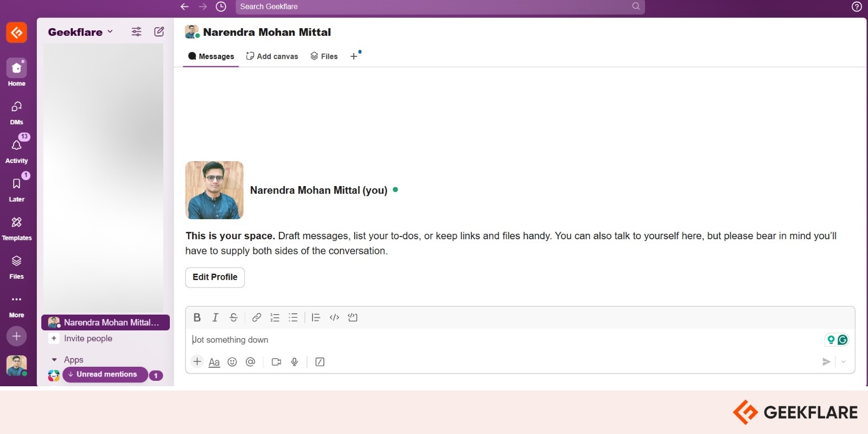Screen dimensions: 868x434
Task: Open the help question mark icon
Action: (857, 7)
